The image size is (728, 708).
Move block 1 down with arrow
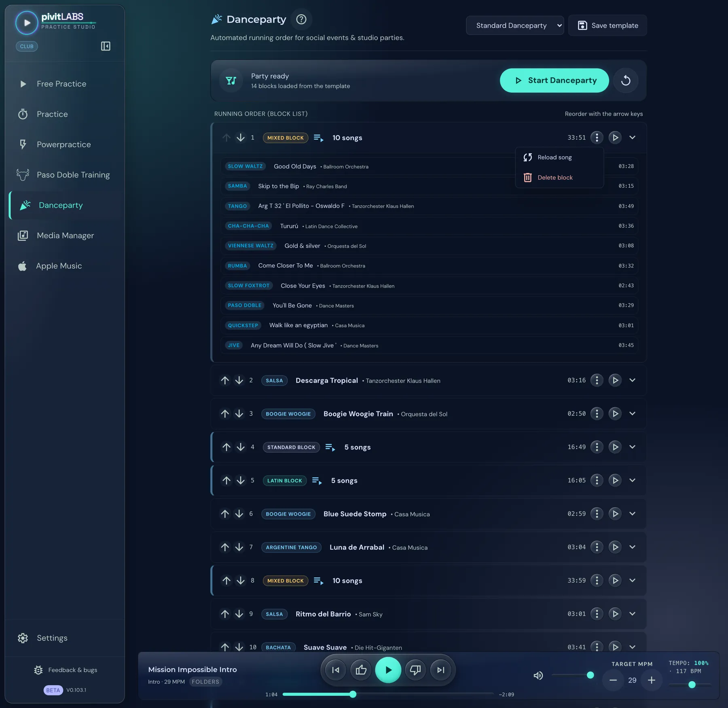click(x=241, y=138)
